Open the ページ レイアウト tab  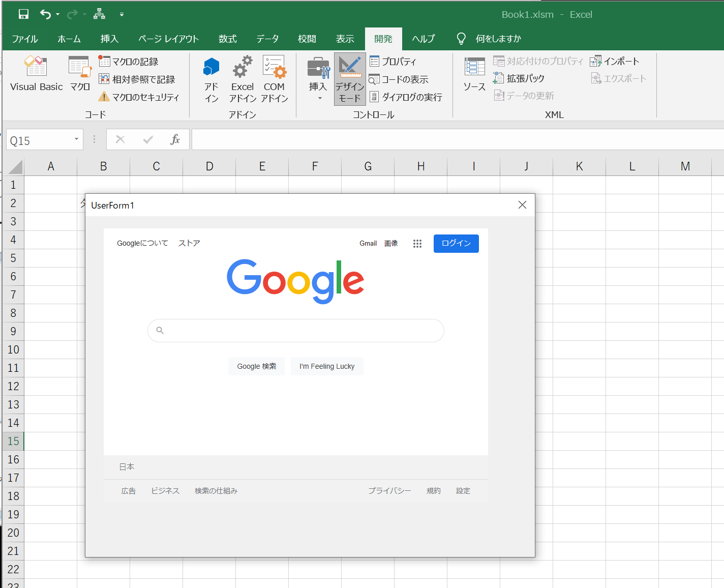[x=168, y=39]
